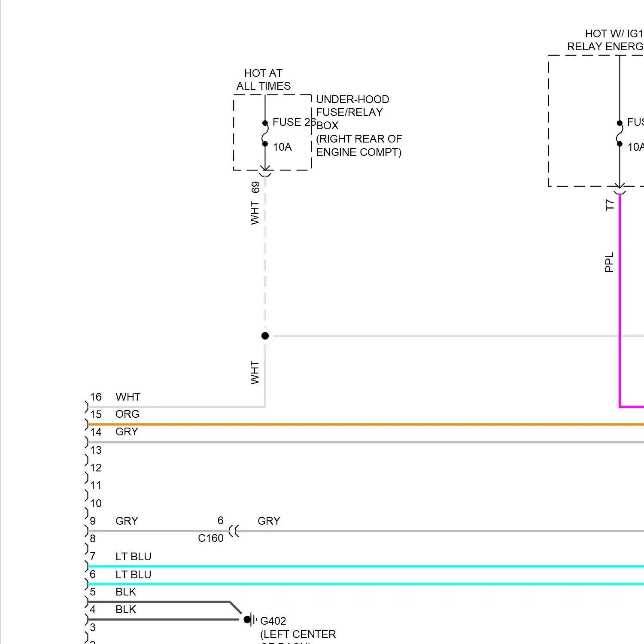
Task: Select the orange ORG wire on pin 15
Action: tap(343, 424)
